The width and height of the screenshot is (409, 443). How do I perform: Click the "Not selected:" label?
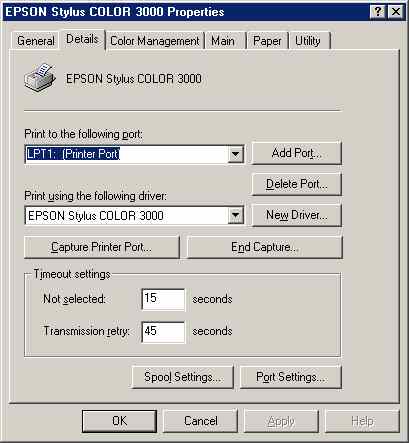tap(74, 299)
